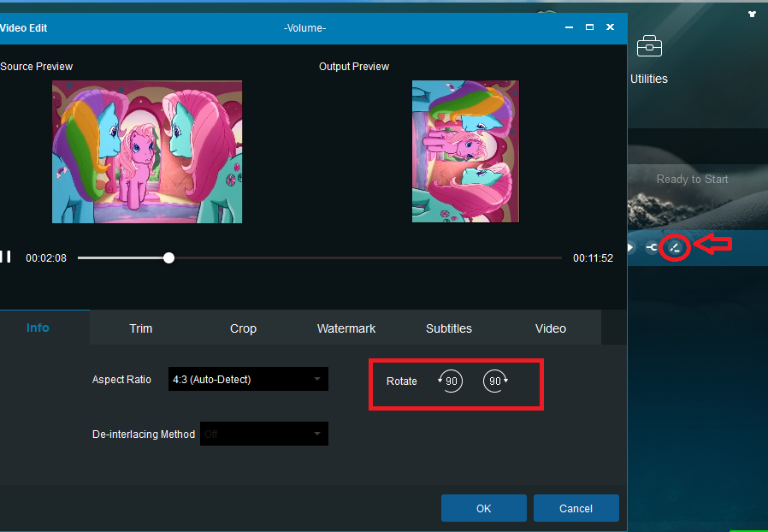Click the 'Source Preview' label

click(36, 67)
